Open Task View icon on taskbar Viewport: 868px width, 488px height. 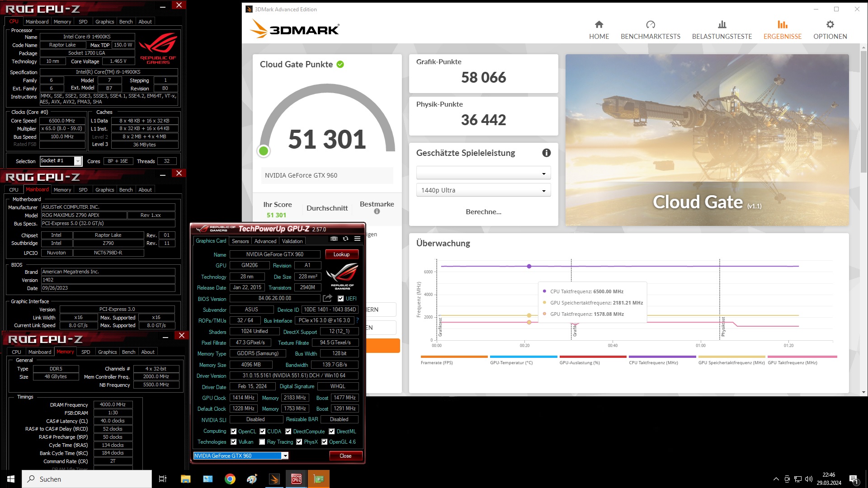tap(163, 479)
